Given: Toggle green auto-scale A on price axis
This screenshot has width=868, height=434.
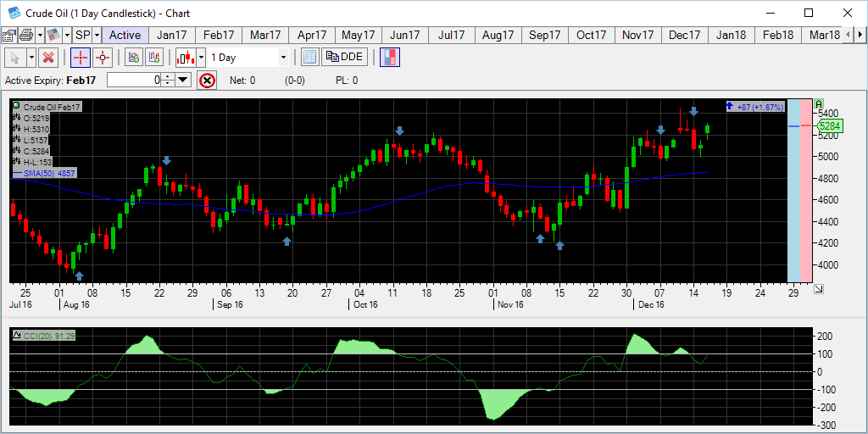Looking at the screenshot, I should coord(819,104).
